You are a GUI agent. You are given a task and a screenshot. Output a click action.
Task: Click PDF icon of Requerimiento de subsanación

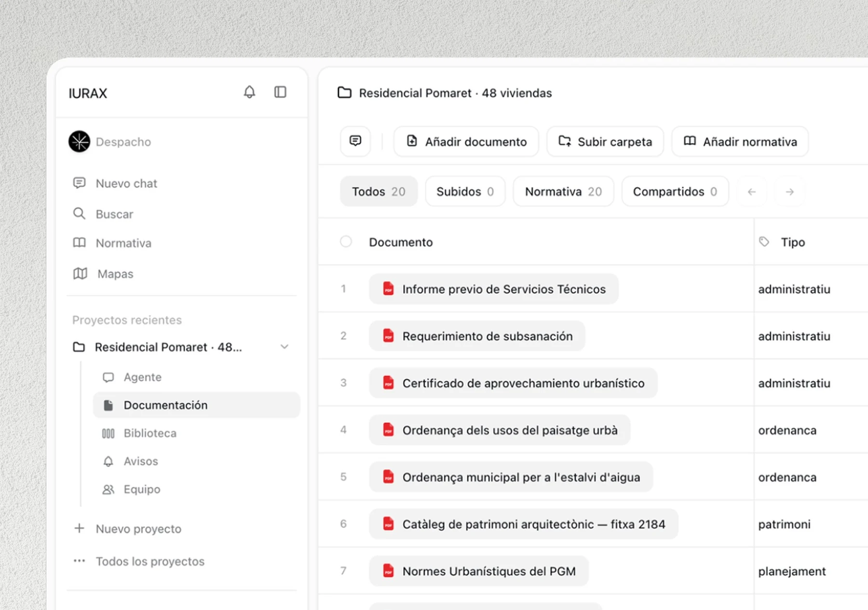(388, 335)
